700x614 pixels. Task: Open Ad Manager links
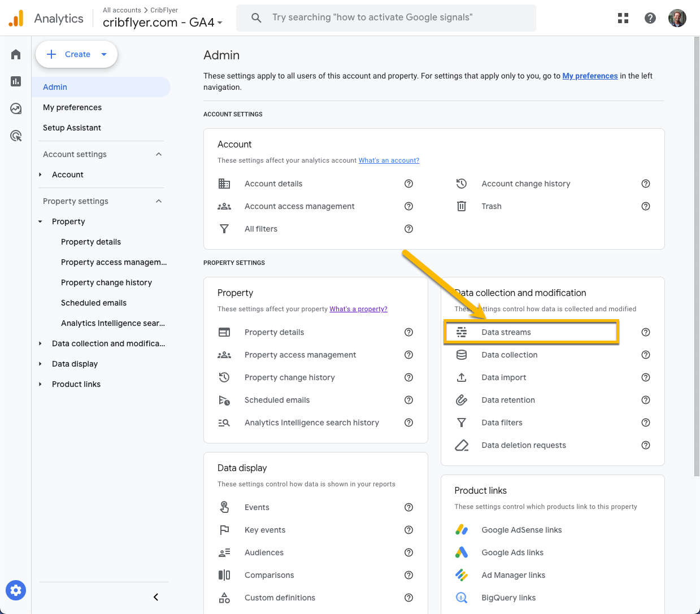(514, 575)
